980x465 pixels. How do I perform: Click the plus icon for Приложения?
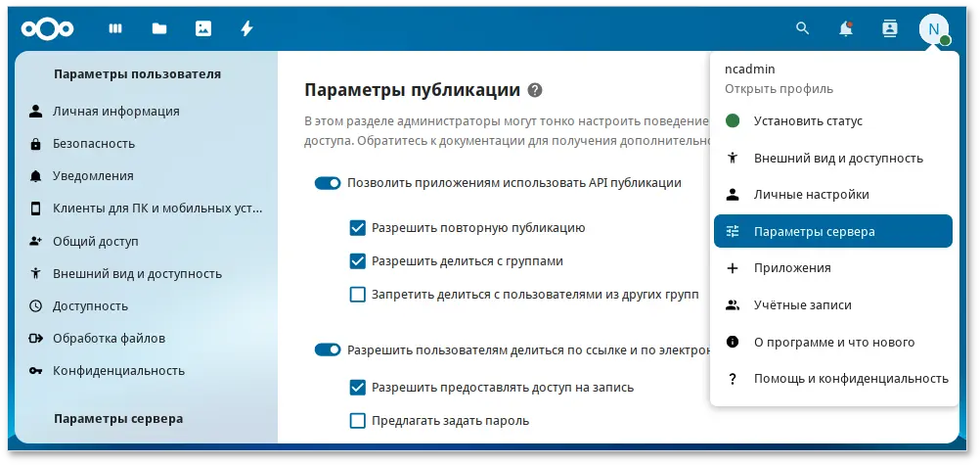pyautogui.click(x=733, y=268)
